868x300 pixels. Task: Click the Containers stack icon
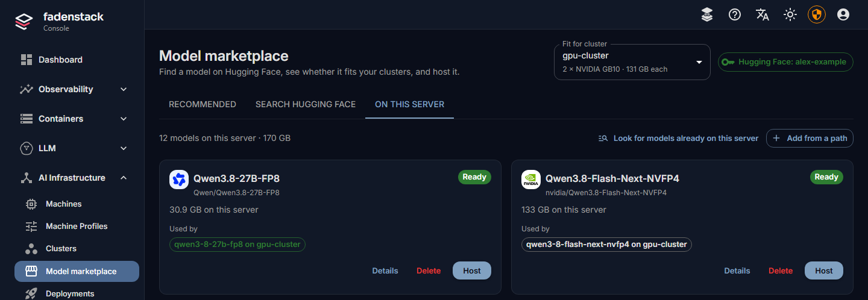26,119
